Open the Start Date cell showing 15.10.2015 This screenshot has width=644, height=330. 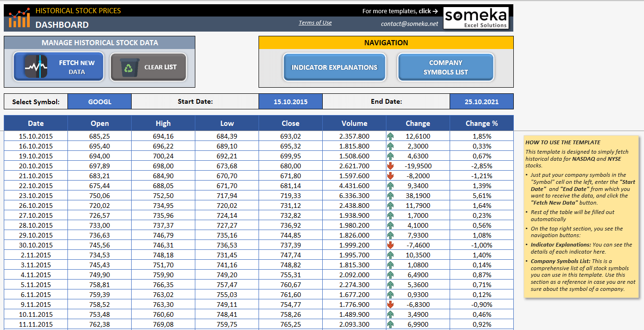(x=290, y=101)
